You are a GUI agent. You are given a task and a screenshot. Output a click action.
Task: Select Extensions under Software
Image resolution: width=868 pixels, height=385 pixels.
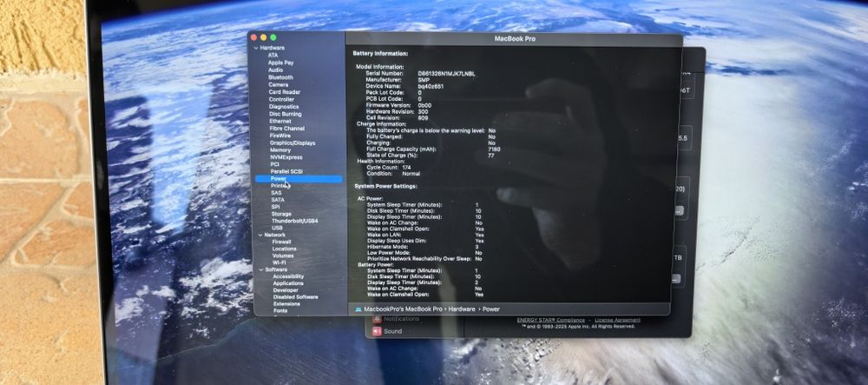pos(286,304)
